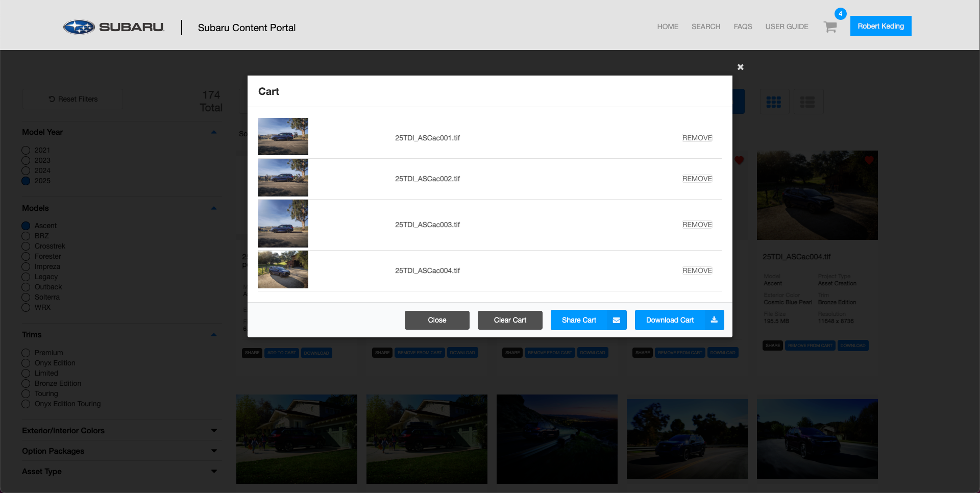Switch to grid view icon
Image resolution: width=980 pixels, height=493 pixels.
point(774,102)
